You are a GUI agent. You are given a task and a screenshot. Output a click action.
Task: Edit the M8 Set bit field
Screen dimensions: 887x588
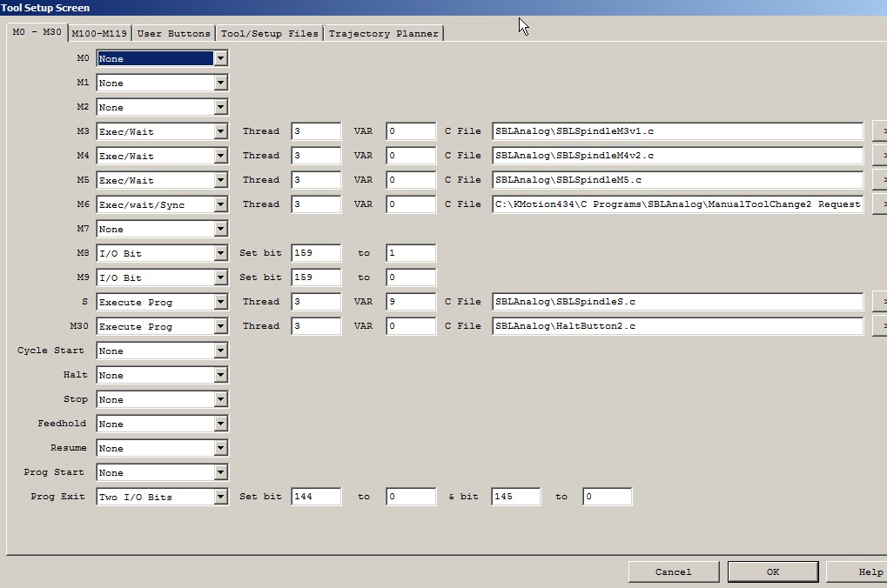[x=316, y=253]
